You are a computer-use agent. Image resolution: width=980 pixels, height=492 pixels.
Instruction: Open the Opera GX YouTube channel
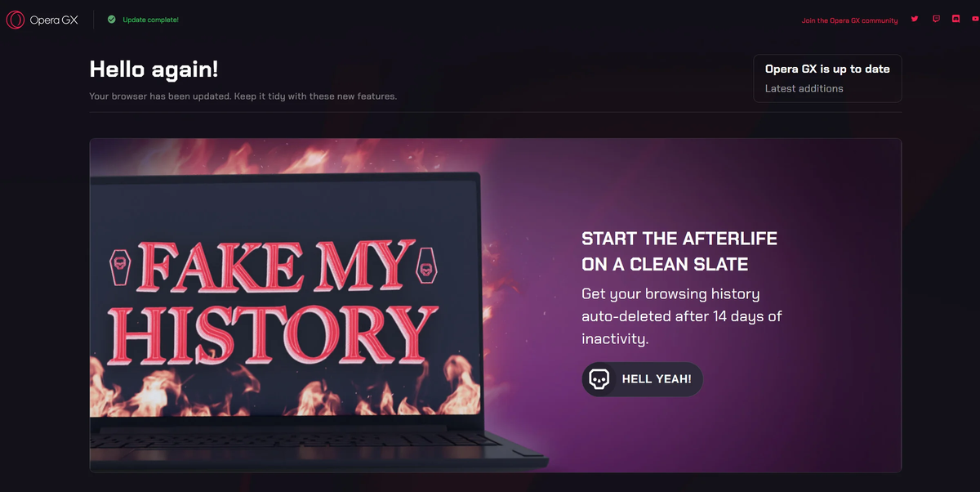[977, 20]
